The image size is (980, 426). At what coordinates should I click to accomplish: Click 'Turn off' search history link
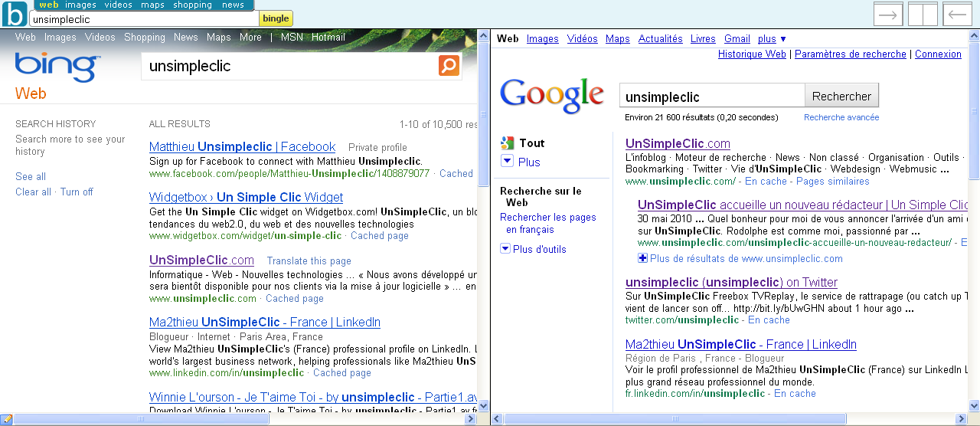tap(77, 192)
